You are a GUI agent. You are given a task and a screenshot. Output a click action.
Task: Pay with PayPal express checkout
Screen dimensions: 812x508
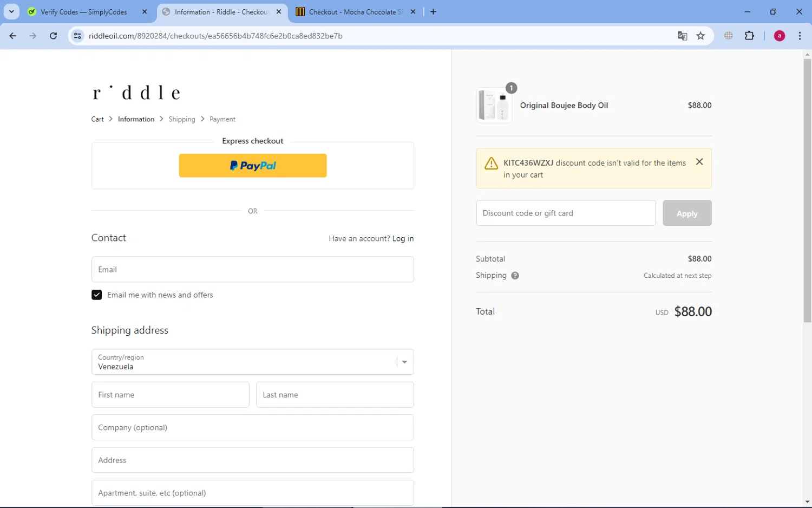point(253,166)
